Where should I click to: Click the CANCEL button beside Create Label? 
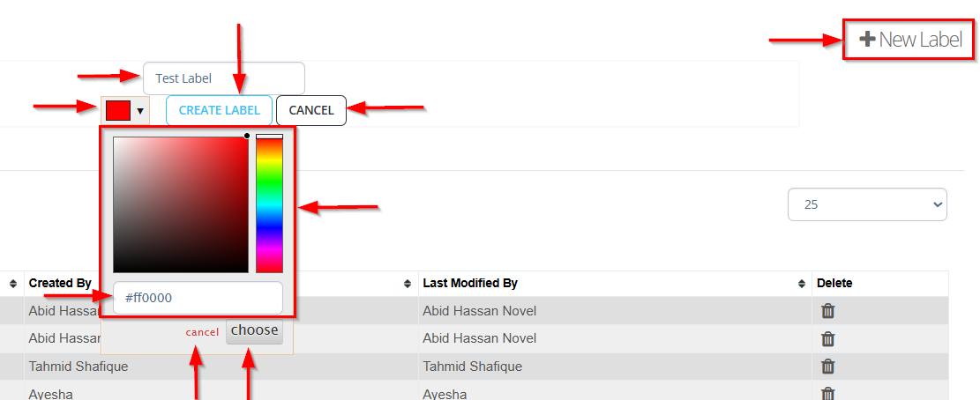coord(310,111)
